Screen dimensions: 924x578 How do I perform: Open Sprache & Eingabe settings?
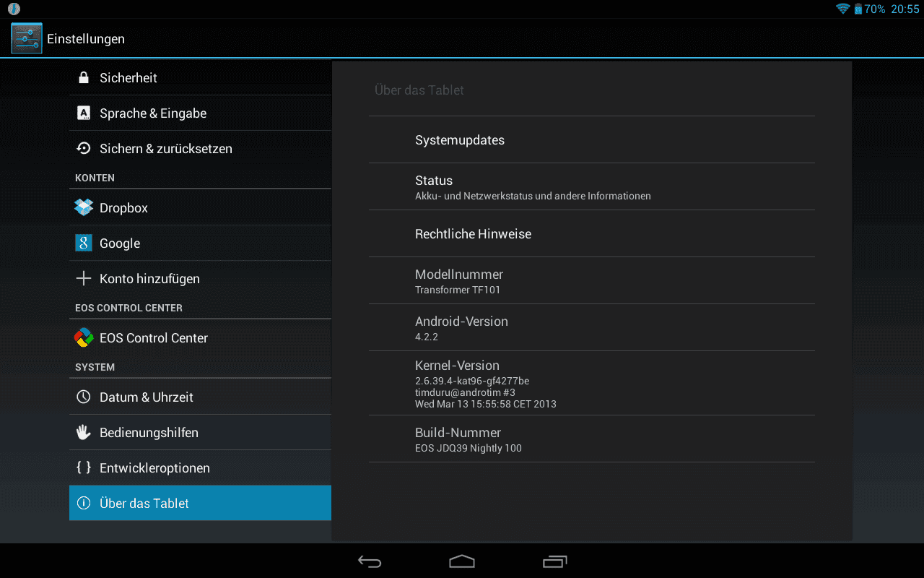point(200,113)
